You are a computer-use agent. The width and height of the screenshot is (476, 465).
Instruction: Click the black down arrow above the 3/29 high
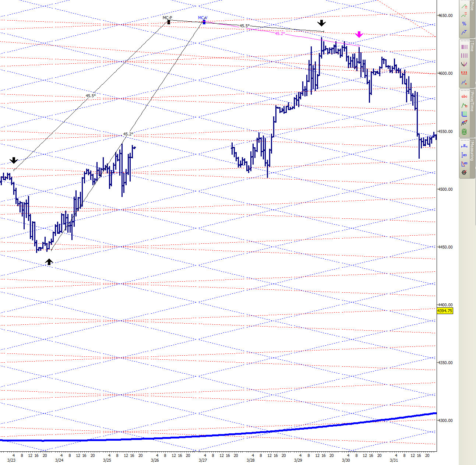322,23
